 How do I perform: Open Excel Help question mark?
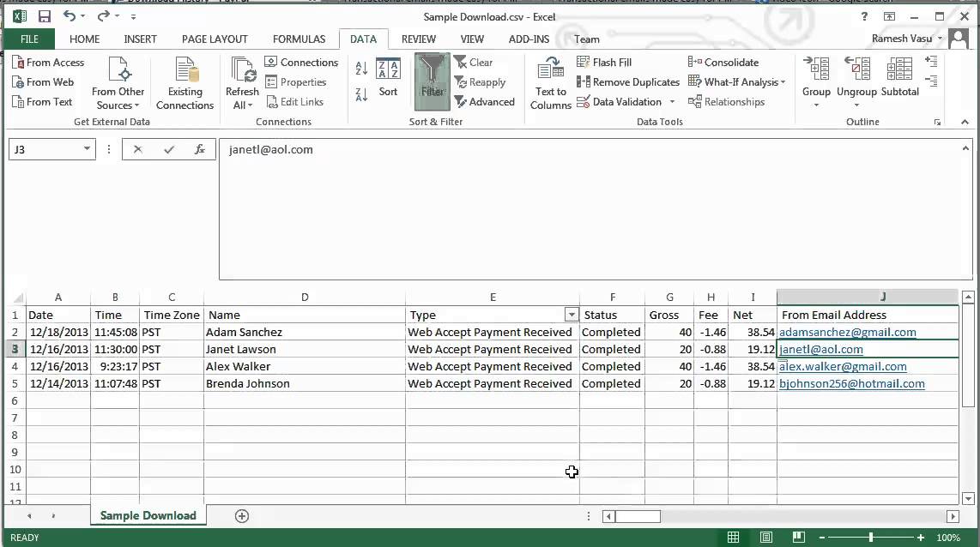point(864,17)
